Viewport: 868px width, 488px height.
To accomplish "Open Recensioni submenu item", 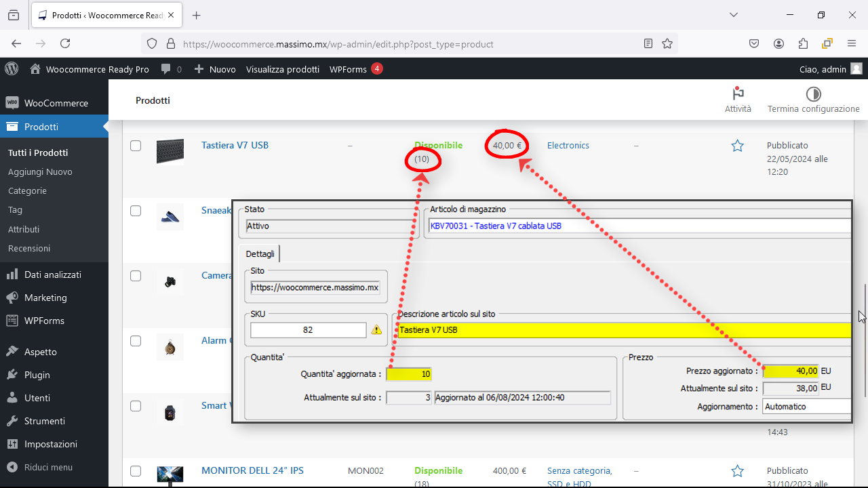I will (x=29, y=248).
